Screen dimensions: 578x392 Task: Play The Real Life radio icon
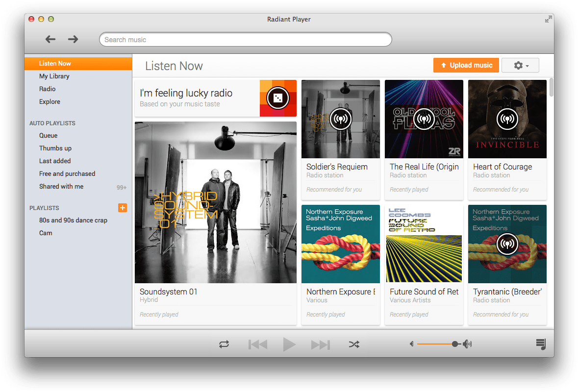pos(424,119)
